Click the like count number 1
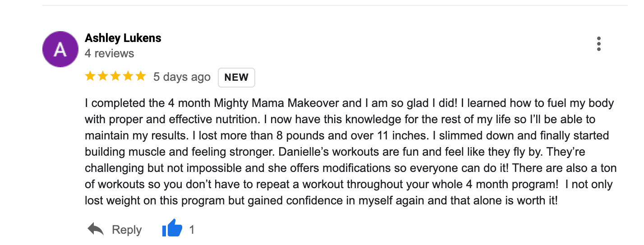This screenshot has height=245, width=644. click(x=192, y=230)
